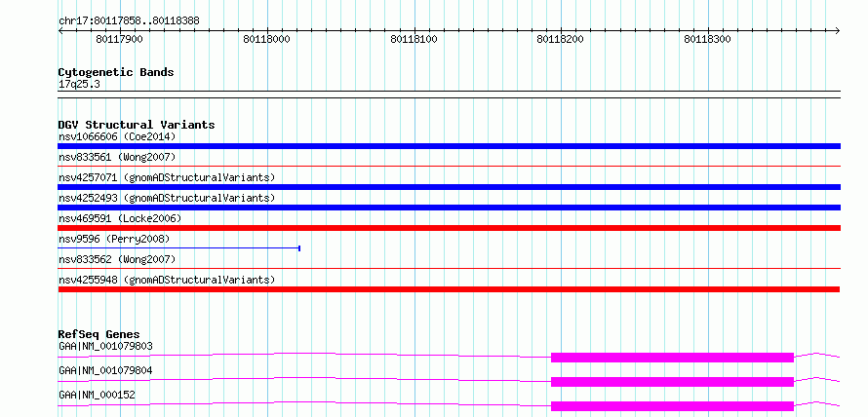
Task: Select the 17q25.3 cytogenetic band bar
Action: [x=449, y=95]
